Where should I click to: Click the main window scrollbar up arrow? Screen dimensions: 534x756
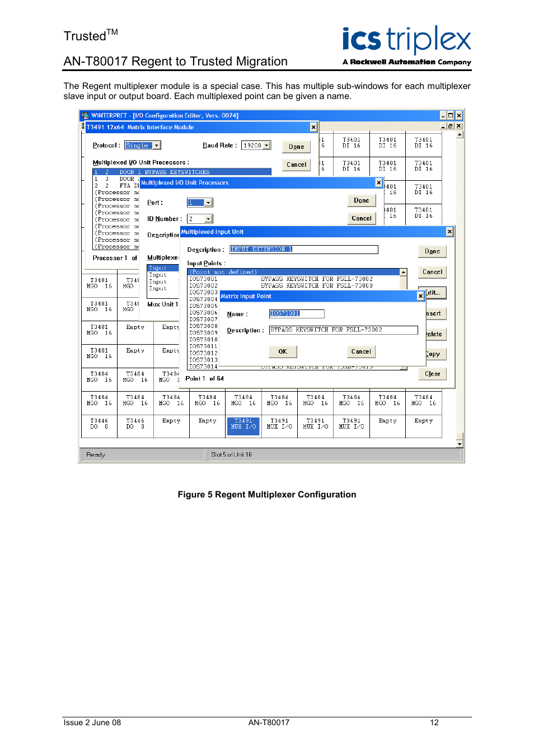460,134
